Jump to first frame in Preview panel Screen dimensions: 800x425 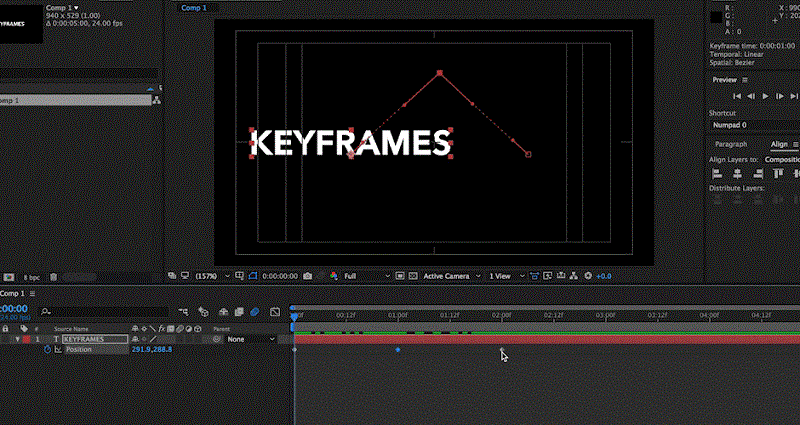click(737, 96)
